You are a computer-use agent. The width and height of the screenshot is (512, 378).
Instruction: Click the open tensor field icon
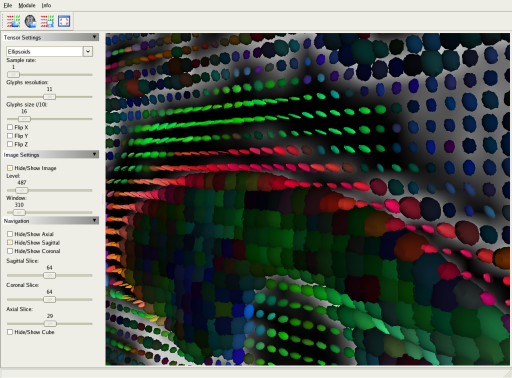(13, 21)
